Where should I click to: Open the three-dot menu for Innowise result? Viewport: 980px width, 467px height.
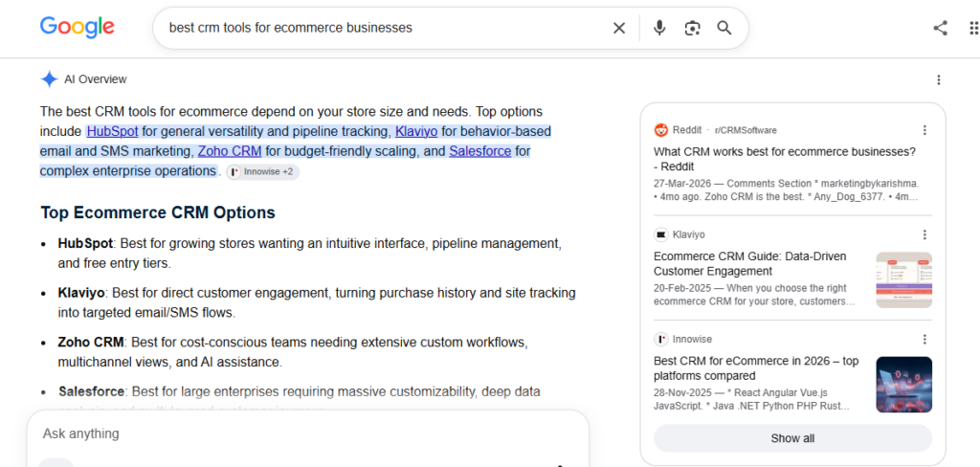[x=924, y=339]
